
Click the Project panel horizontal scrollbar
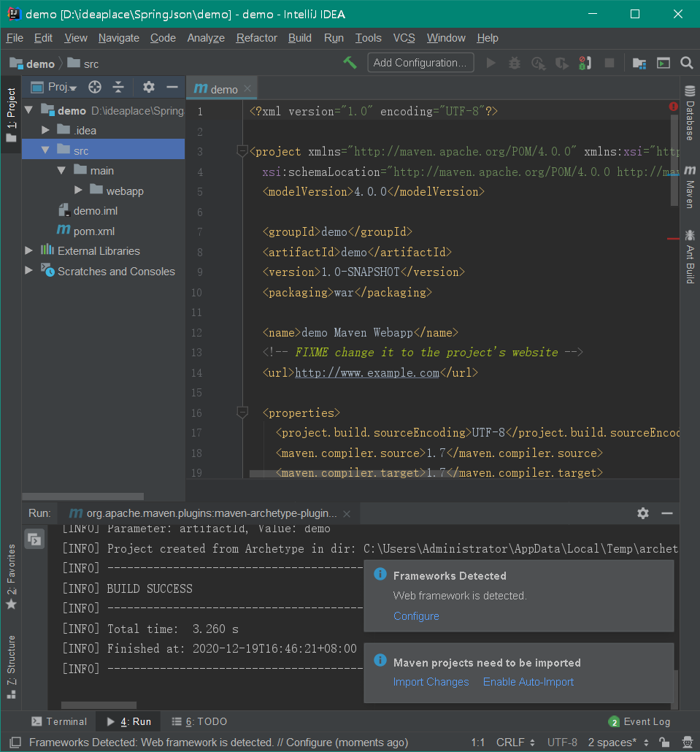point(83,496)
